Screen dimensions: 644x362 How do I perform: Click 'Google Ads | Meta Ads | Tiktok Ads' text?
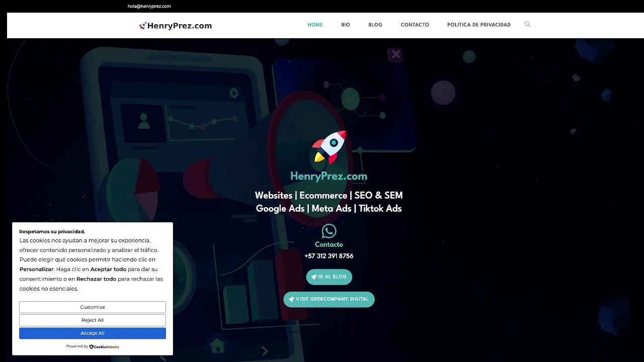tap(329, 209)
